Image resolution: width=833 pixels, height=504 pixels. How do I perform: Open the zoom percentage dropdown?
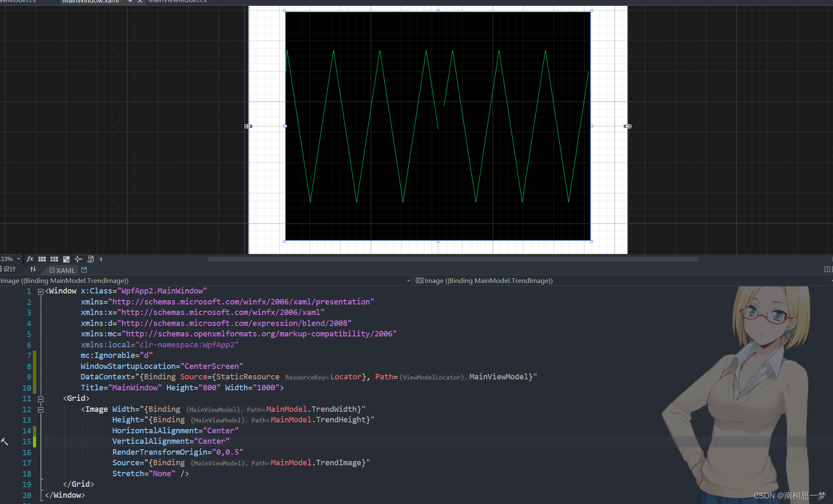point(19,259)
